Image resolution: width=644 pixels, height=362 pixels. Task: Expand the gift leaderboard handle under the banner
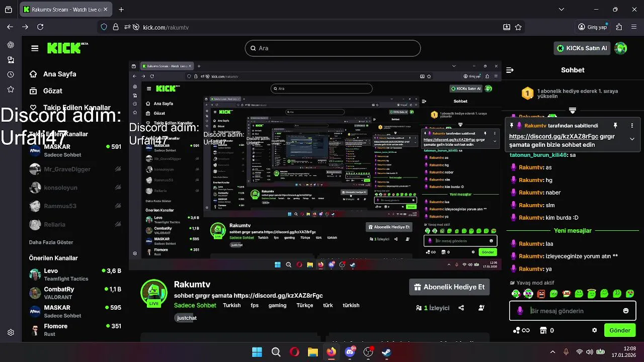pos(573,111)
